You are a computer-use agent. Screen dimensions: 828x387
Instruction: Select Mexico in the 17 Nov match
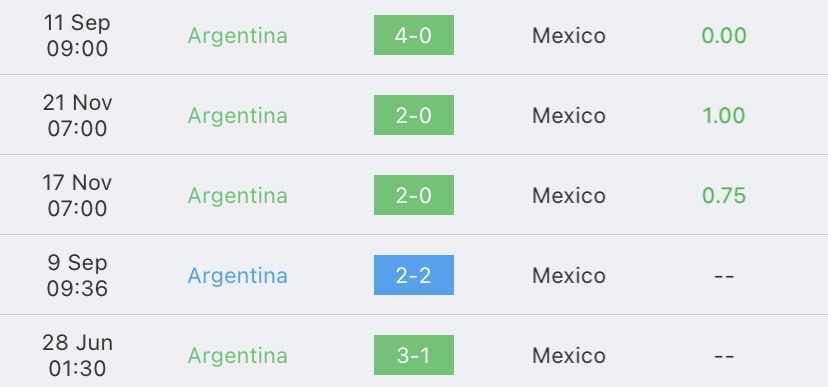pos(569,195)
